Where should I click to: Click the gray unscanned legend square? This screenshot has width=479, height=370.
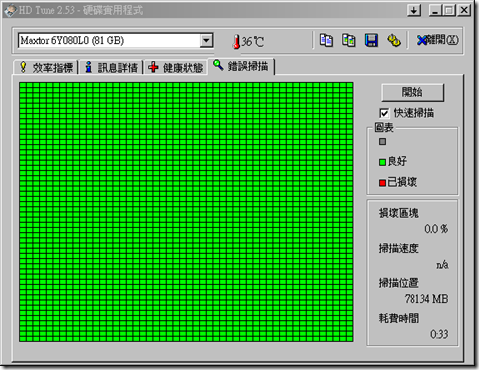[x=382, y=142]
